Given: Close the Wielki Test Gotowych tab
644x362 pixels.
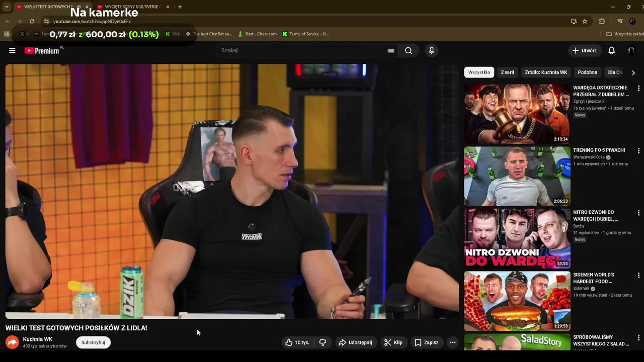Looking at the screenshot, I should pos(87,7).
